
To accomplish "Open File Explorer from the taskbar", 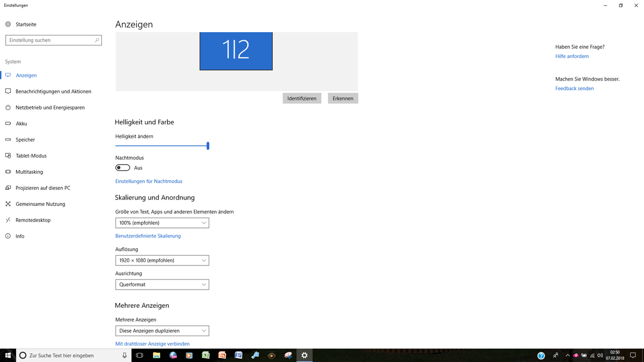I will pyautogui.click(x=156, y=356).
